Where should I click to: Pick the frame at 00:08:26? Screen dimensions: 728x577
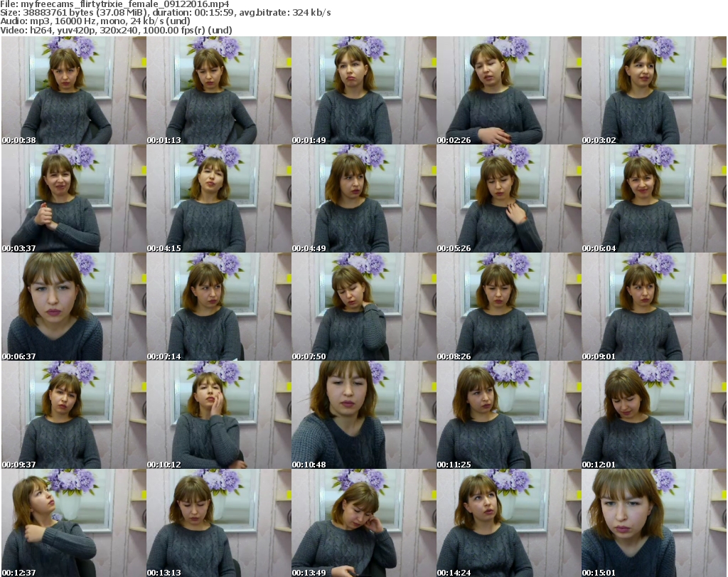pos(509,307)
